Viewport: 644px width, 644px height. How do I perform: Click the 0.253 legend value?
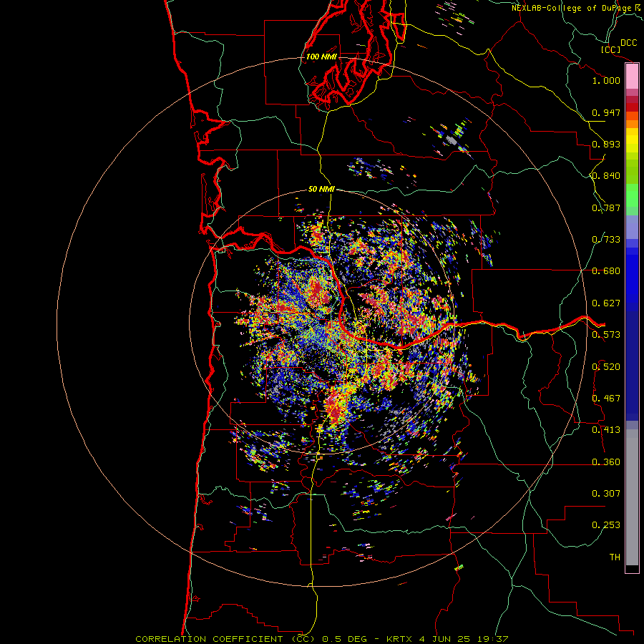click(606, 525)
